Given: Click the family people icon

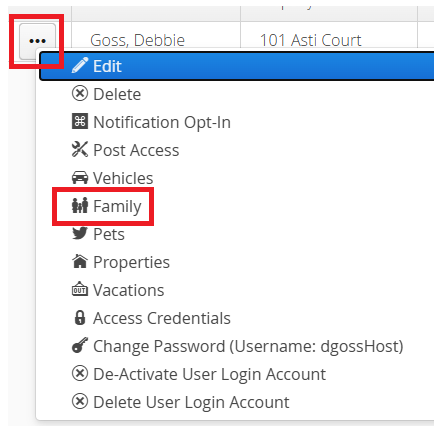Looking at the screenshot, I should (x=80, y=205).
